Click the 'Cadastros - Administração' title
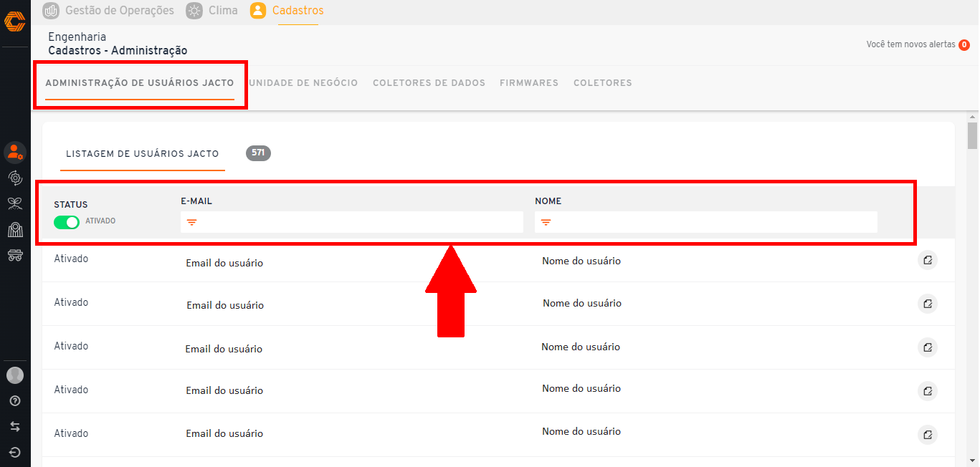The image size is (980, 467). pyautogui.click(x=118, y=51)
